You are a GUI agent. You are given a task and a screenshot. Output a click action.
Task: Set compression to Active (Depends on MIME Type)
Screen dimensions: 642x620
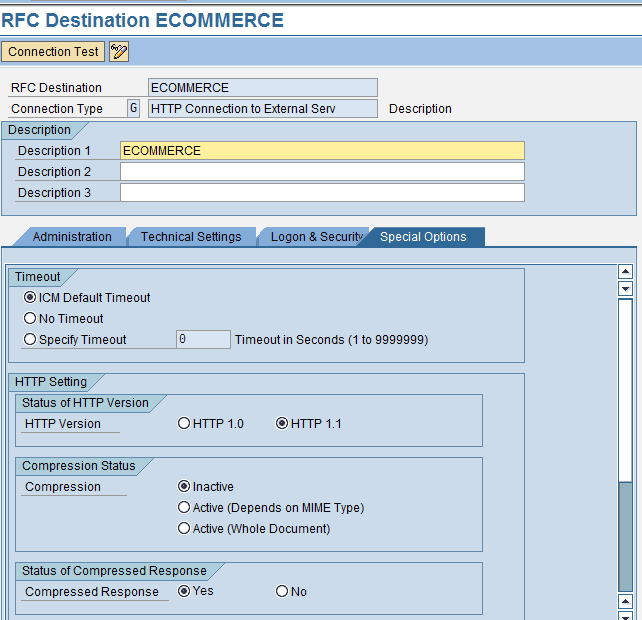pyautogui.click(x=184, y=508)
